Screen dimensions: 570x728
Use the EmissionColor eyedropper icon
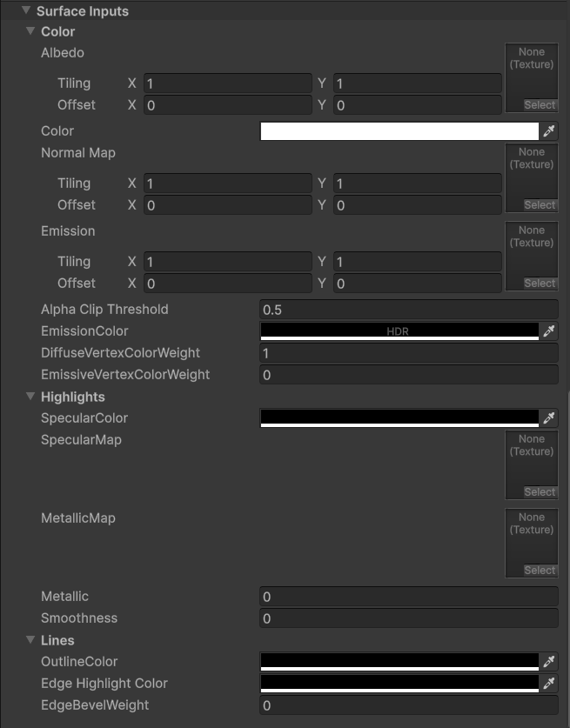point(548,331)
